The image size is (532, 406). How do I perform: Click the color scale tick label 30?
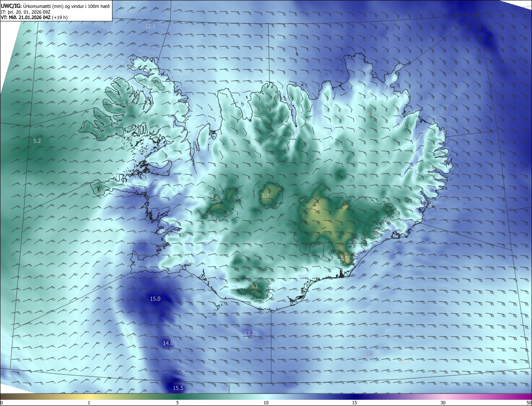(443, 403)
